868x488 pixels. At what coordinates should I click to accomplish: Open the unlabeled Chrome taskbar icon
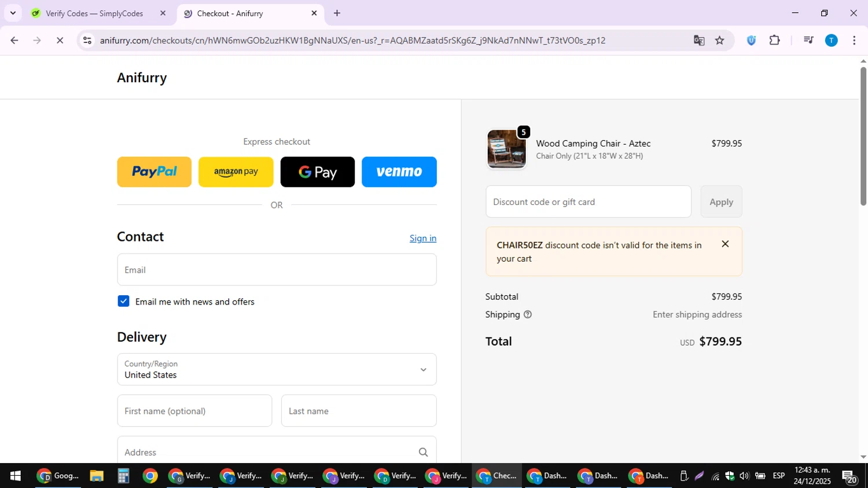tap(150, 476)
